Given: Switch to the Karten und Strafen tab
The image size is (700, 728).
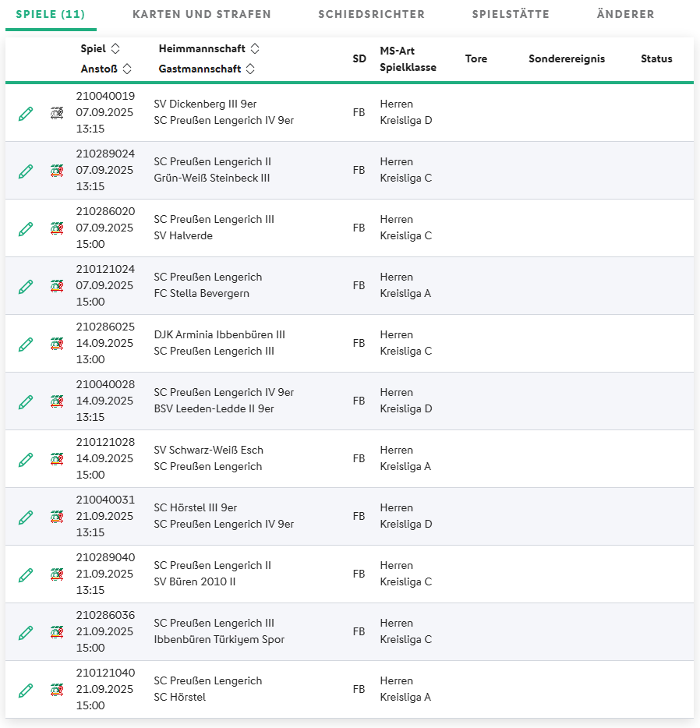Looking at the screenshot, I should tap(202, 14).
